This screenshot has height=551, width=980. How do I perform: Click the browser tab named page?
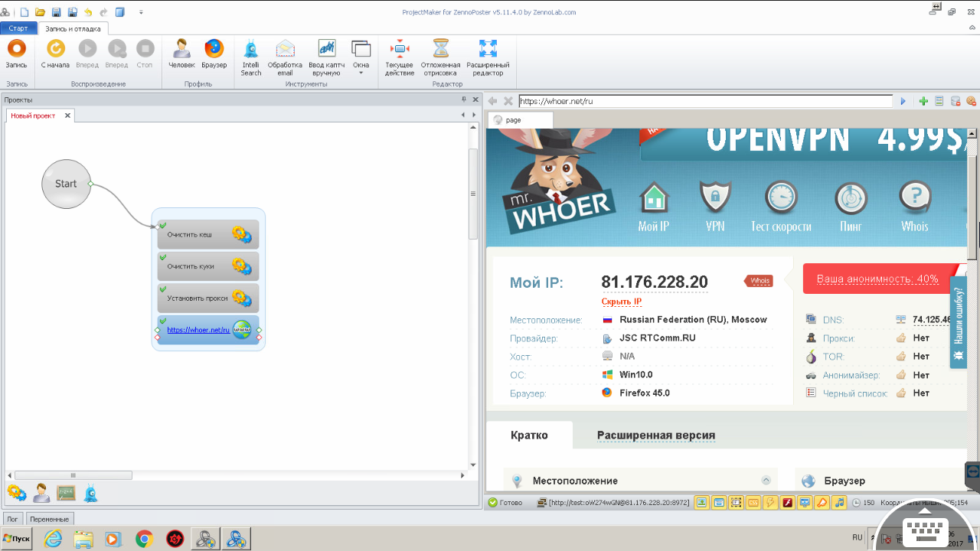click(x=520, y=120)
